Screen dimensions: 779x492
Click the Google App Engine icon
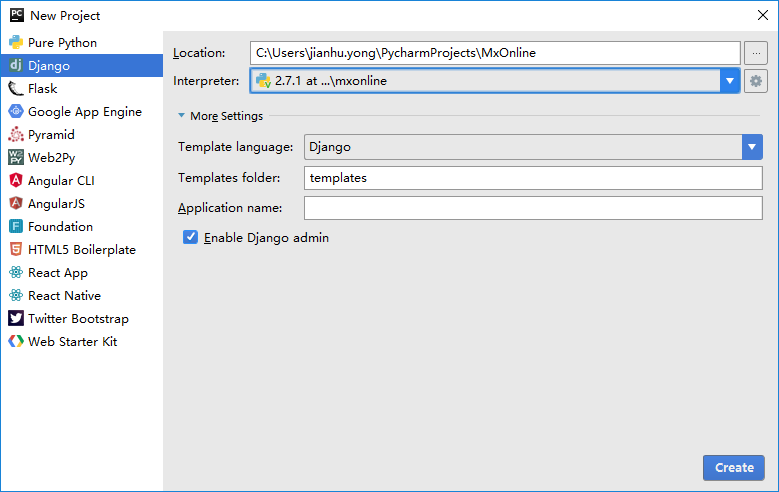point(16,112)
